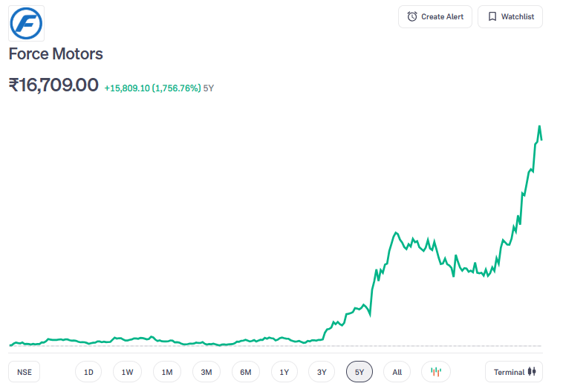Select the 1W time range
This screenshot has height=392, width=563.
click(128, 372)
